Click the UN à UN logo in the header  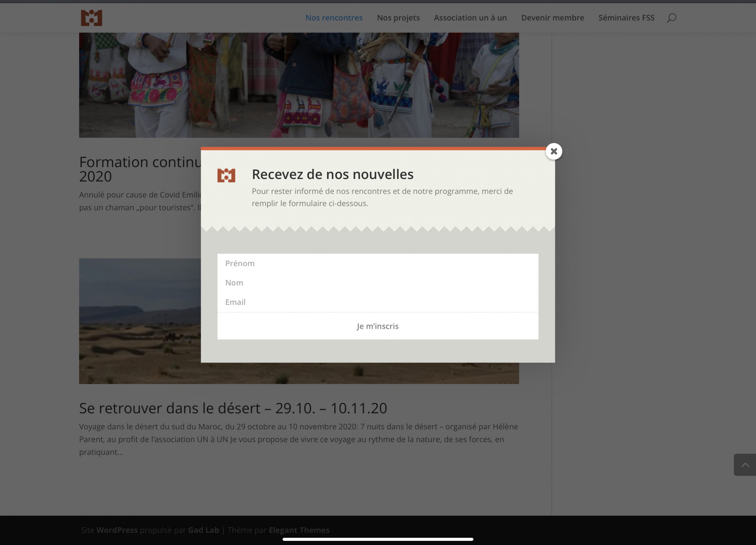[91, 18]
